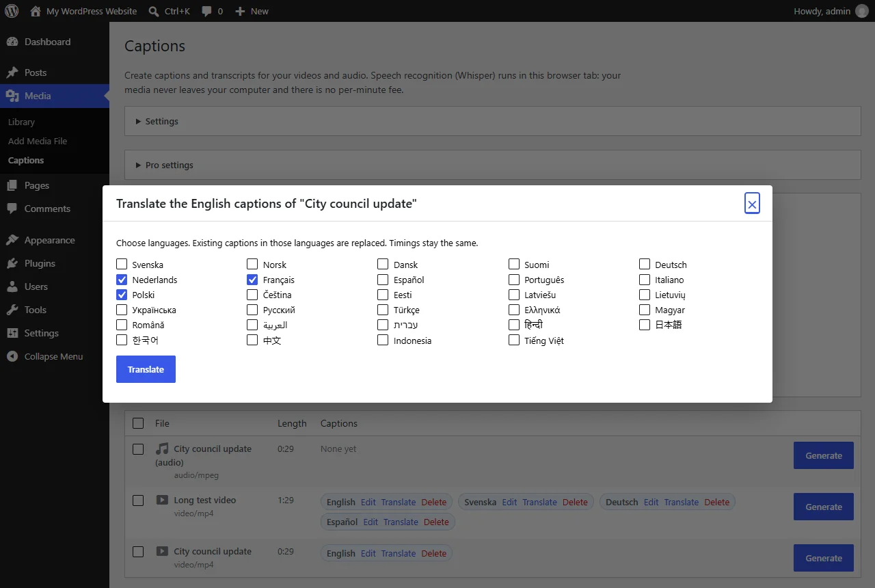Open the Library submenu item
875x588 pixels.
(x=21, y=122)
